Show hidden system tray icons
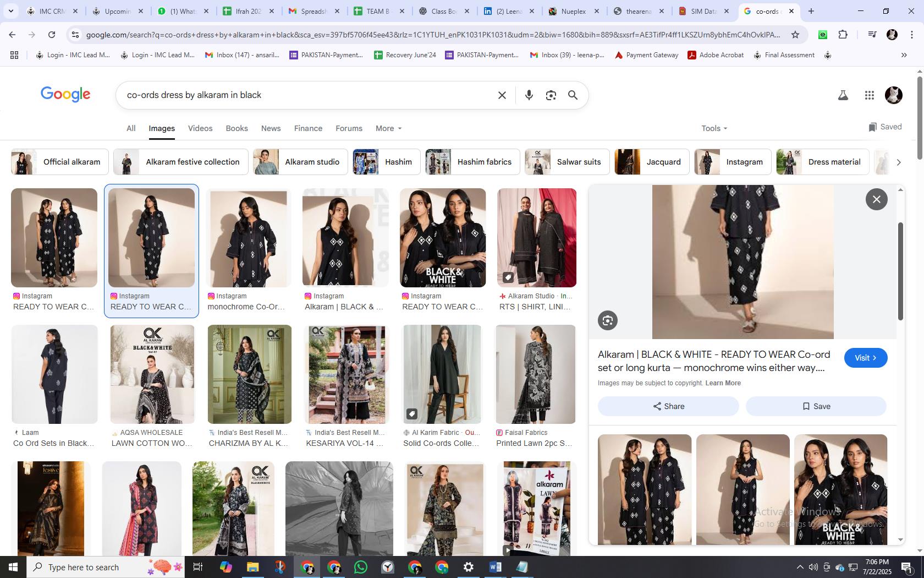This screenshot has height=578, width=924. point(800,567)
